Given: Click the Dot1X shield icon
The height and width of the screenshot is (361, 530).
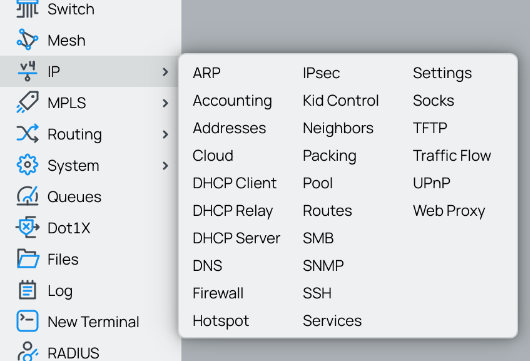Looking at the screenshot, I should (x=27, y=227).
